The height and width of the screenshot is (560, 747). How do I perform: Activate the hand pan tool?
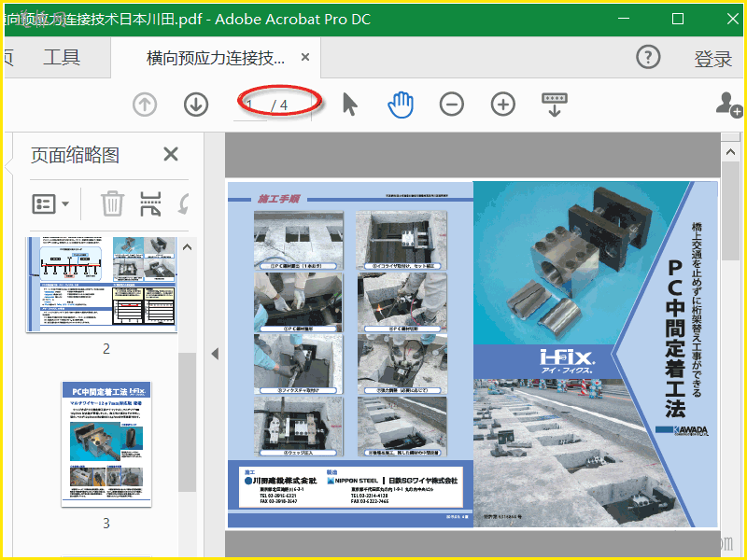pyautogui.click(x=401, y=105)
